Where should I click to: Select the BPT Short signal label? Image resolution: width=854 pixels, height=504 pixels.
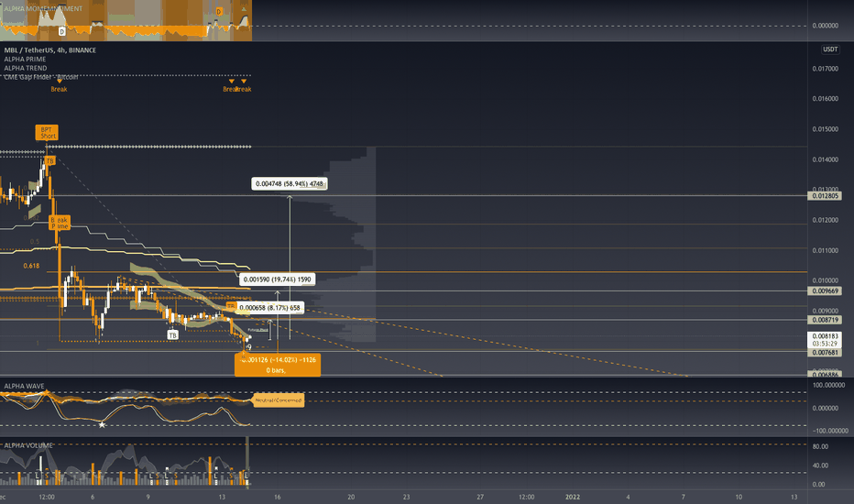pos(47,133)
